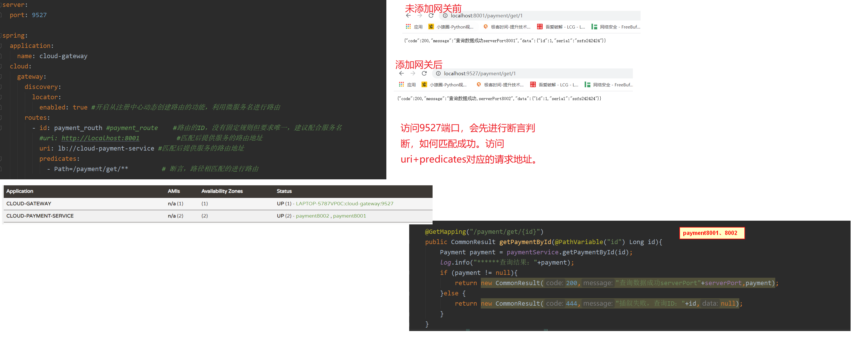Click site info icon in localhost:9527 address bar
The image size is (868, 345).
(438, 73)
